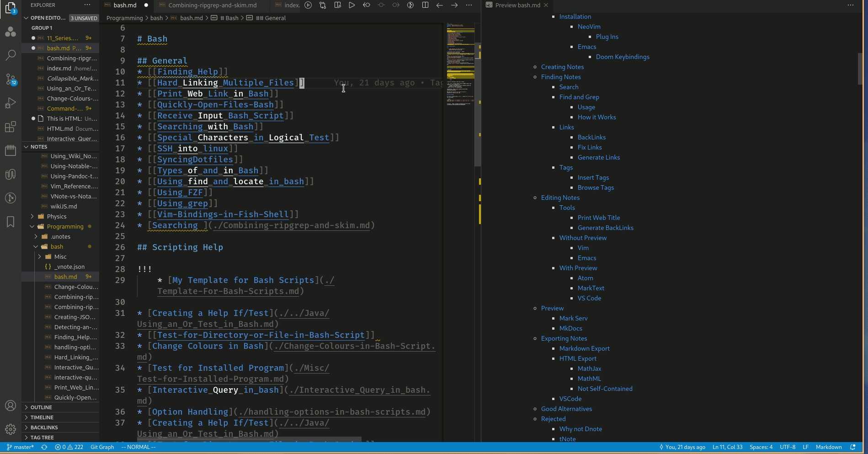Click the compare changes icon in editor toolbar

click(323, 5)
